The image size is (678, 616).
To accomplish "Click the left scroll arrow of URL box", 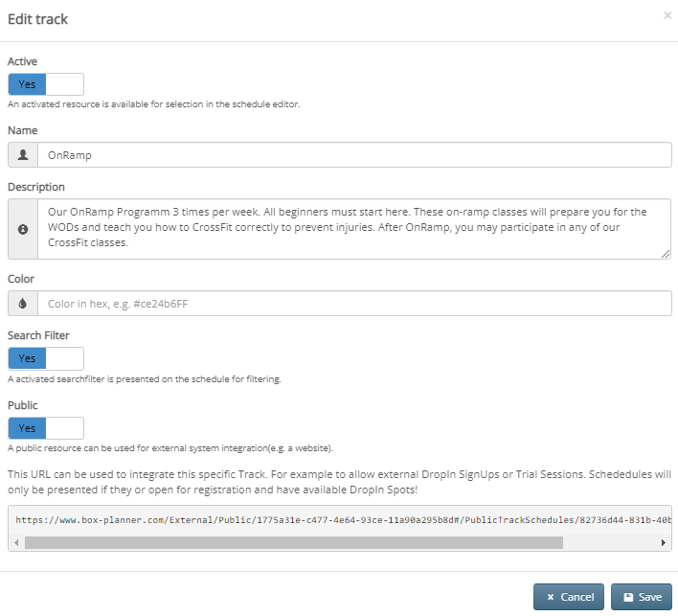I will click(x=15, y=542).
